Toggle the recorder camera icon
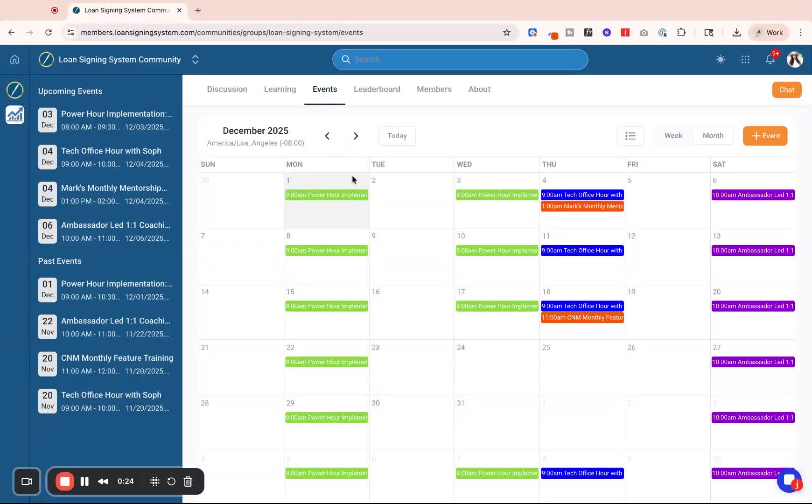The height and width of the screenshot is (504, 812). (x=27, y=482)
